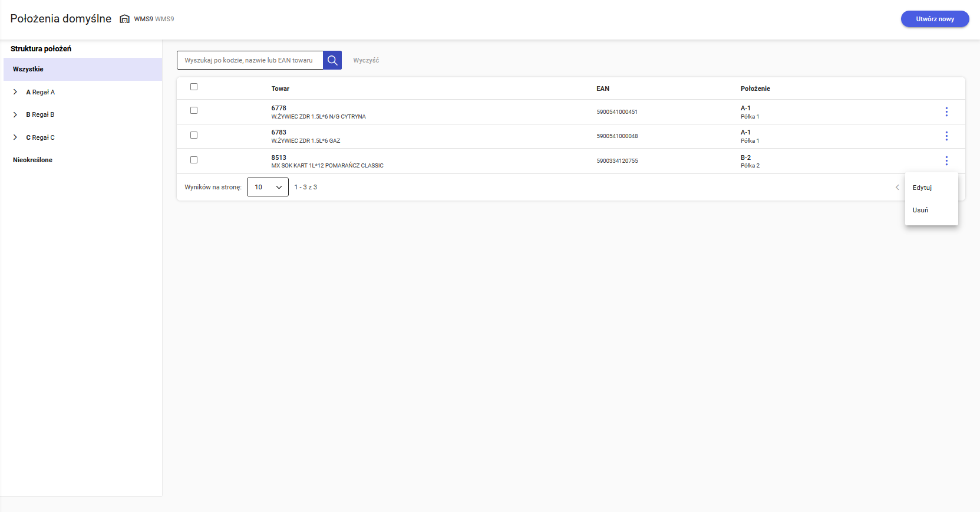Click the EAN column header
Screen dimensions: 980x512
point(603,88)
